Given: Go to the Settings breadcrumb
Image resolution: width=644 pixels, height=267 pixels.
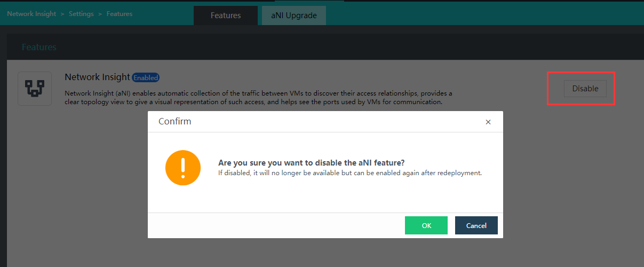Looking at the screenshot, I should (x=81, y=14).
